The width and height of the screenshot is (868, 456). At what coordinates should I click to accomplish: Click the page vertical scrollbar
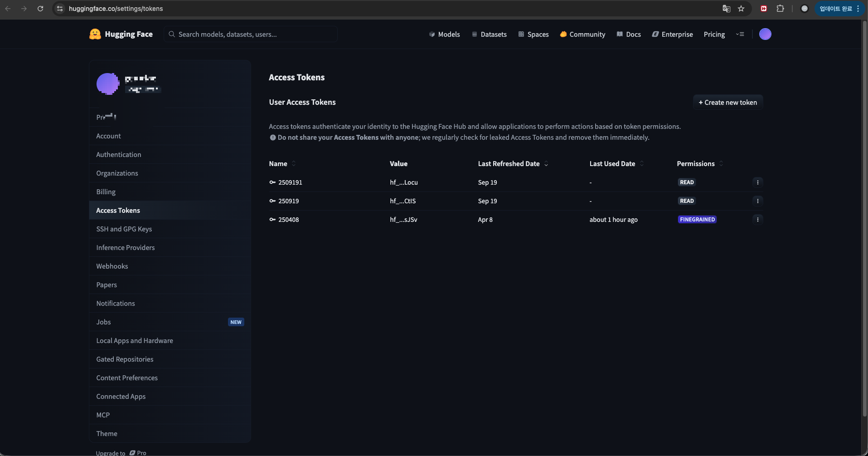pos(864,218)
